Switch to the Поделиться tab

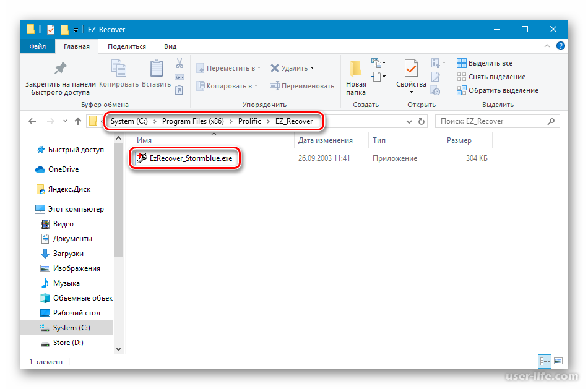(x=127, y=46)
